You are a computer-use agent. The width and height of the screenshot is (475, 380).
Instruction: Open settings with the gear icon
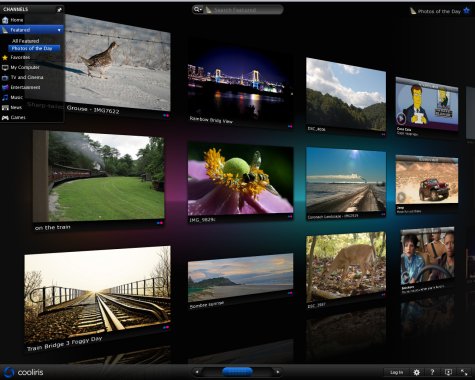[x=417, y=372]
